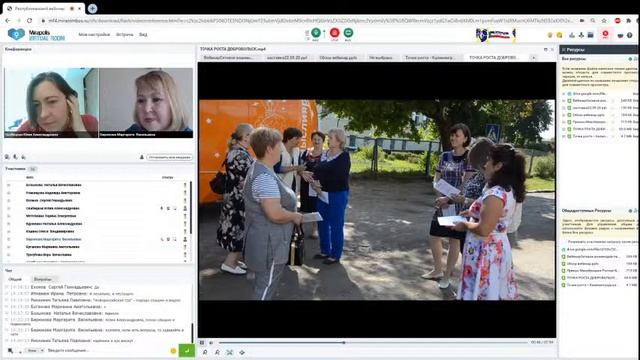Click the chat panel scrollbar
The height and width of the screenshot is (360, 640).
click(x=192, y=333)
